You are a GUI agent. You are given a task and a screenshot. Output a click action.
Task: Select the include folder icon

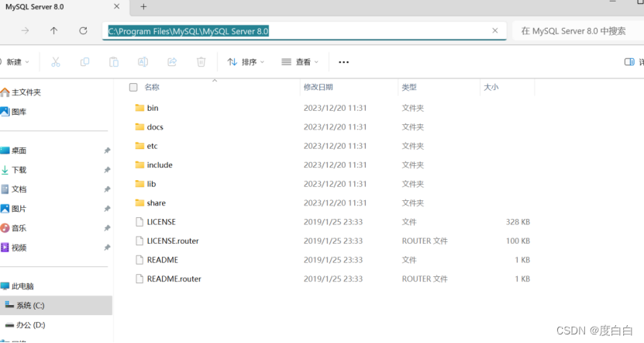click(x=139, y=165)
